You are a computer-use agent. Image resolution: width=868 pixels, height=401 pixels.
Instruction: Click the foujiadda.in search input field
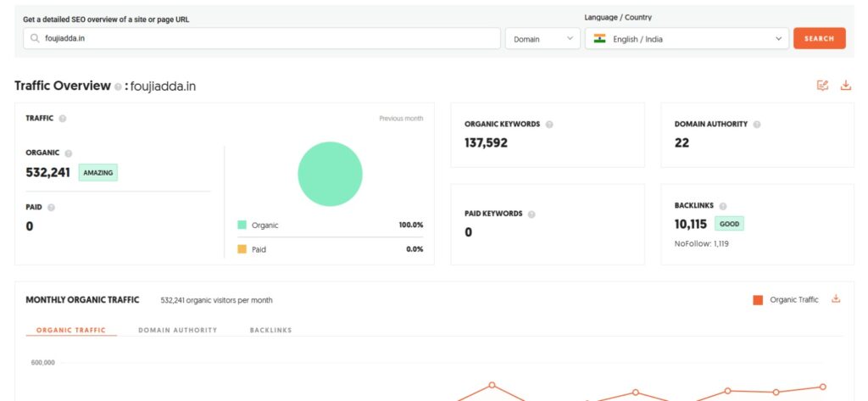pos(262,39)
